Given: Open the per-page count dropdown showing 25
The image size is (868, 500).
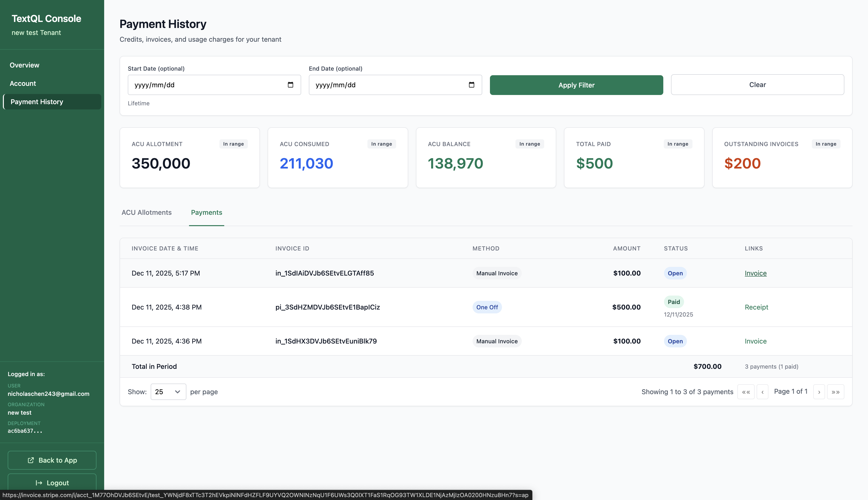Looking at the screenshot, I should pyautogui.click(x=168, y=392).
